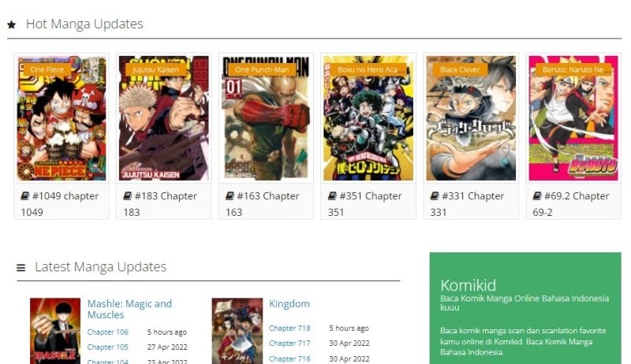
Task: Click the book icon next to #1049 chapter
Action: coord(25,195)
